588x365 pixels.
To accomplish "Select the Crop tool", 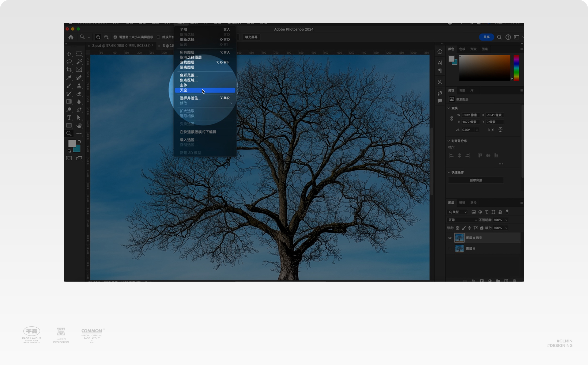I will [69, 70].
